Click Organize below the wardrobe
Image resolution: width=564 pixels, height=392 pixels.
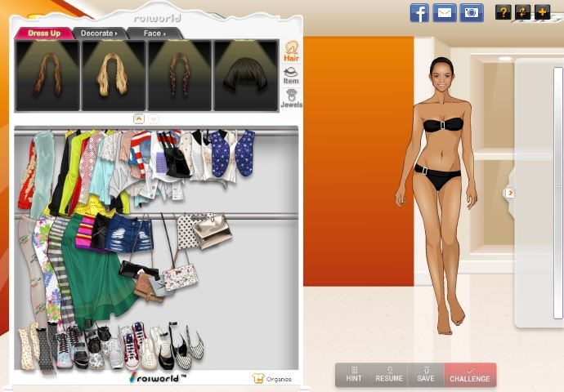click(x=272, y=379)
